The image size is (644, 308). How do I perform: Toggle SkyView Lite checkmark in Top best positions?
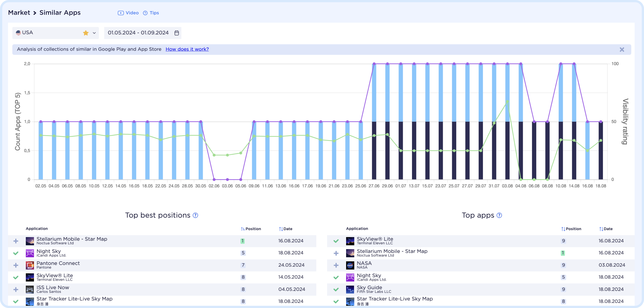(x=16, y=277)
